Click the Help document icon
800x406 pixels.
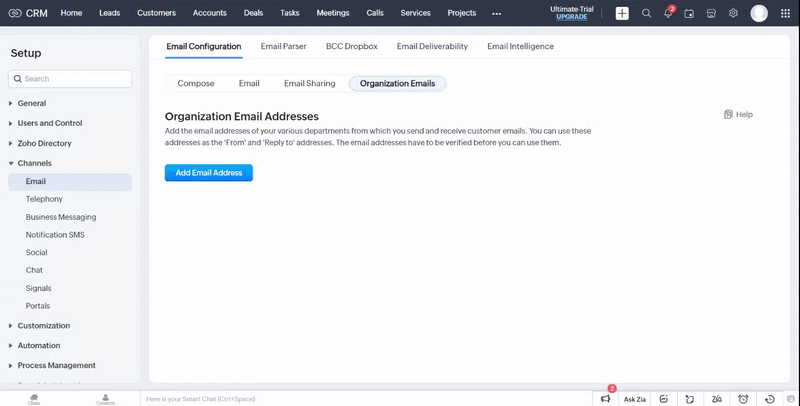pyautogui.click(x=728, y=114)
